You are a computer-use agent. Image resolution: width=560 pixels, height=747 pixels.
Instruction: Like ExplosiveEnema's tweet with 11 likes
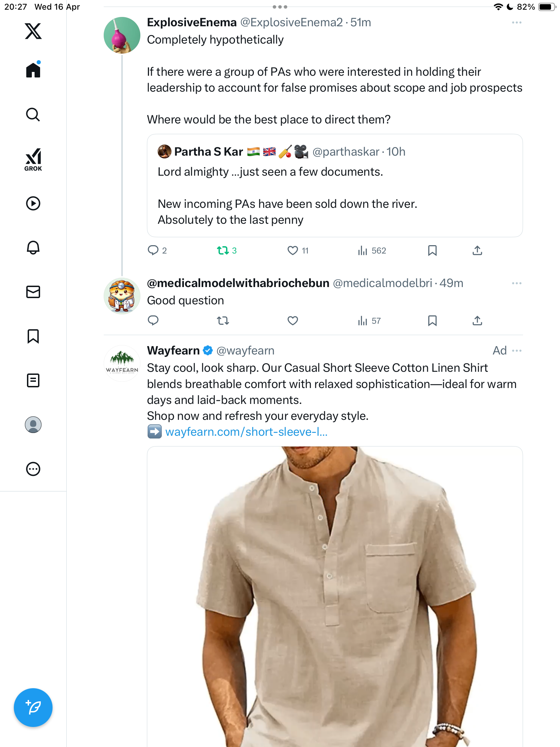(x=298, y=250)
